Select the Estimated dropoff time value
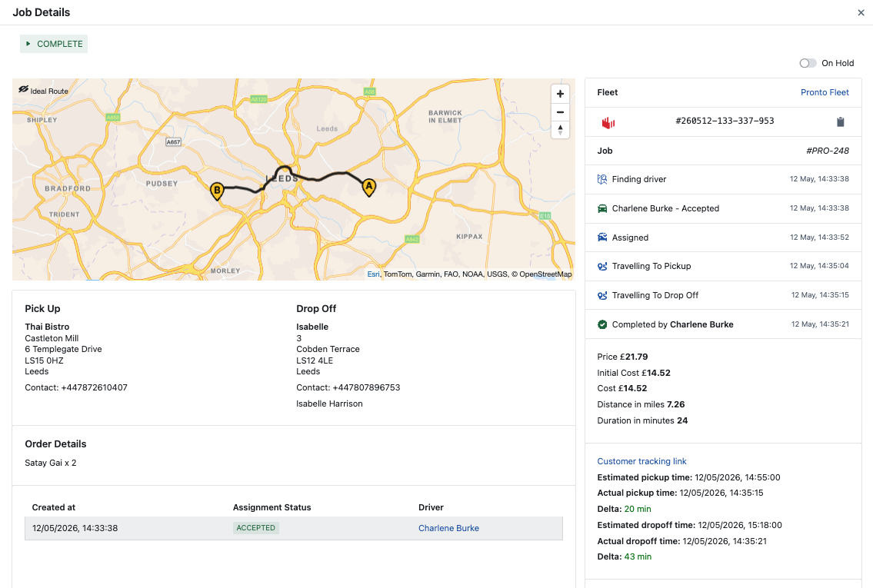This screenshot has width=873, height=588. tap(739, 524)
